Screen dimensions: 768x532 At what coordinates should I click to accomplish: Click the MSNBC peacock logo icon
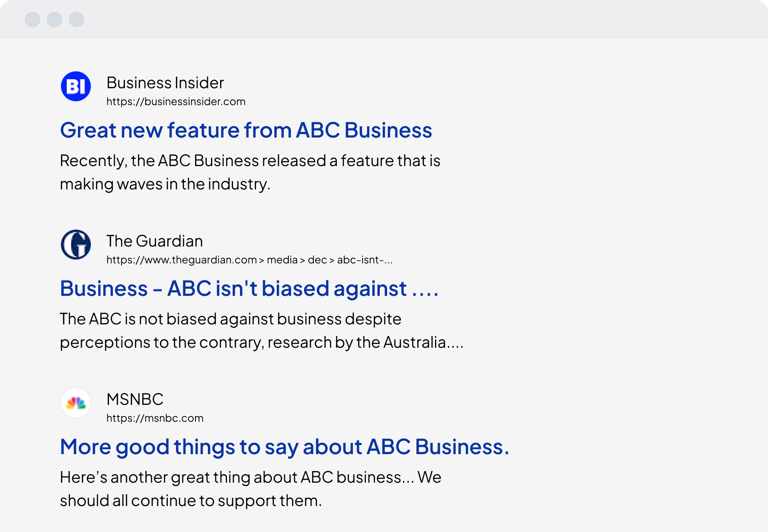tap(76, 403)
